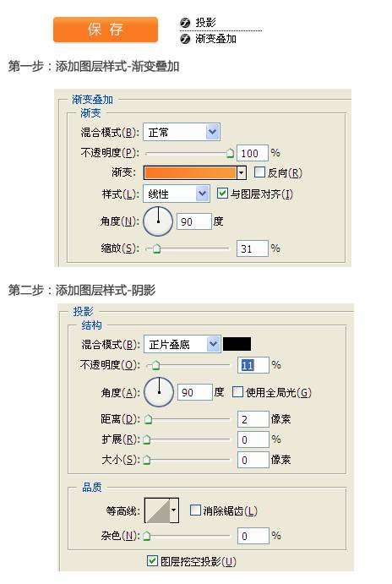Enable 使用全局光(G) checkbox

(x=237, y=392)
